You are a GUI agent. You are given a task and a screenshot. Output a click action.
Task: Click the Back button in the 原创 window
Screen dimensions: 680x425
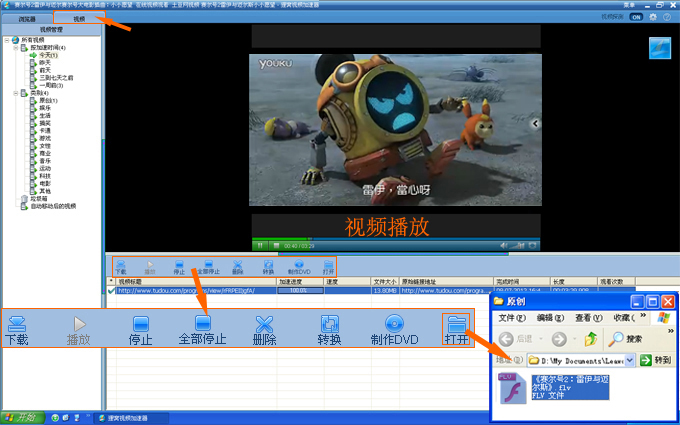[513, 339]
